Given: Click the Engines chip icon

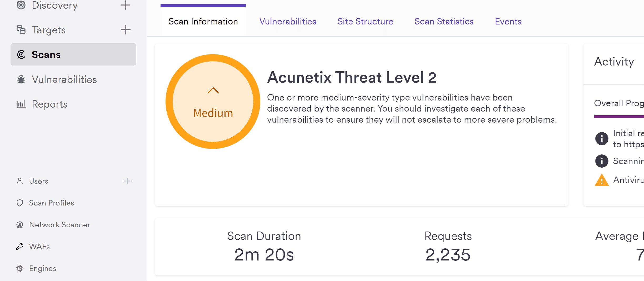Looking at the screenshot, I should pyautogui.click(x=20, y=268).
